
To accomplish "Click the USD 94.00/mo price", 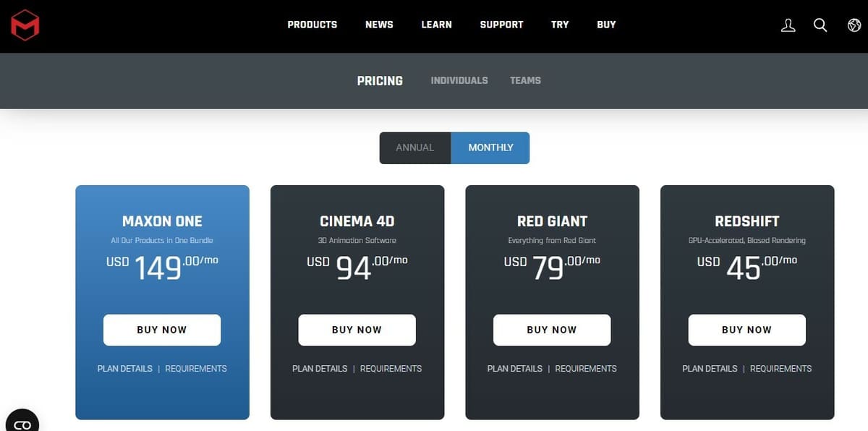I will coord(357,267).
